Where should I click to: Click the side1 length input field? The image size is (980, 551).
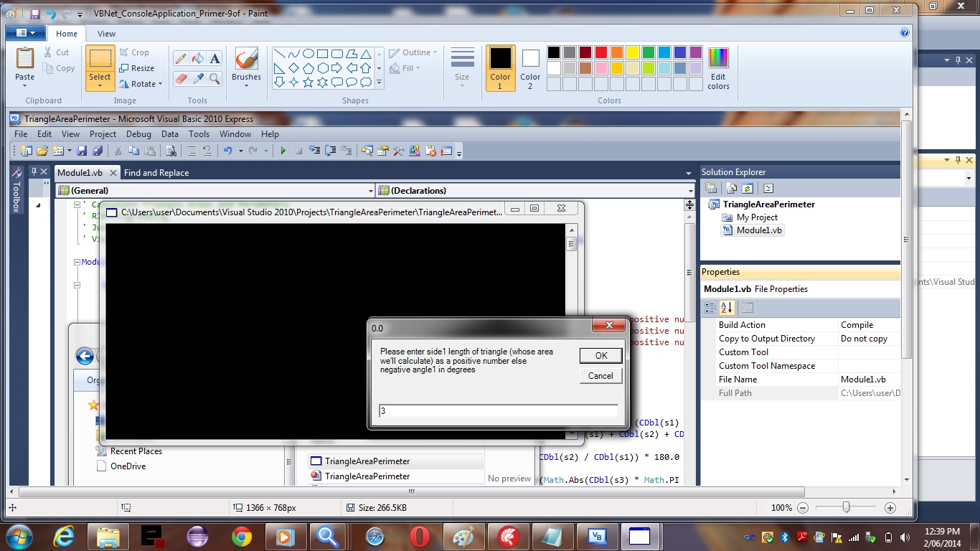[x=498, y=411]
